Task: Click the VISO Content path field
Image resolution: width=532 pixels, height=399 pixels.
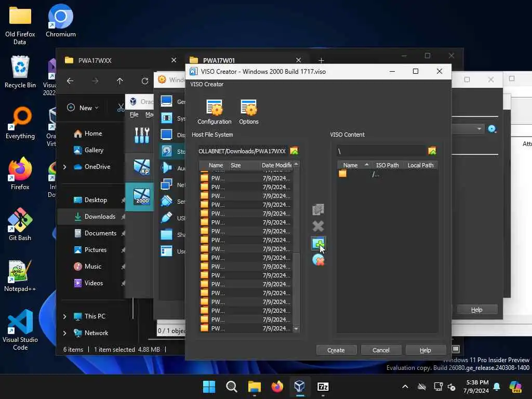Action: tap(381, 151)
